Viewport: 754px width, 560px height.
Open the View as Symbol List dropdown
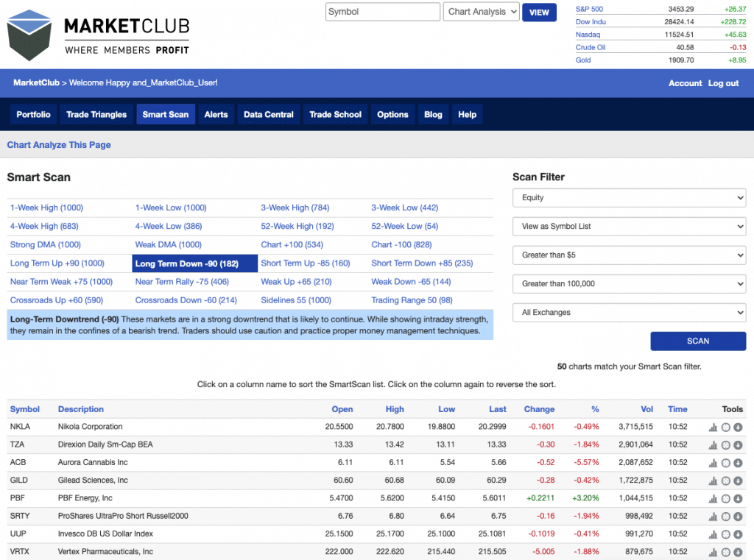click(629, 227)
